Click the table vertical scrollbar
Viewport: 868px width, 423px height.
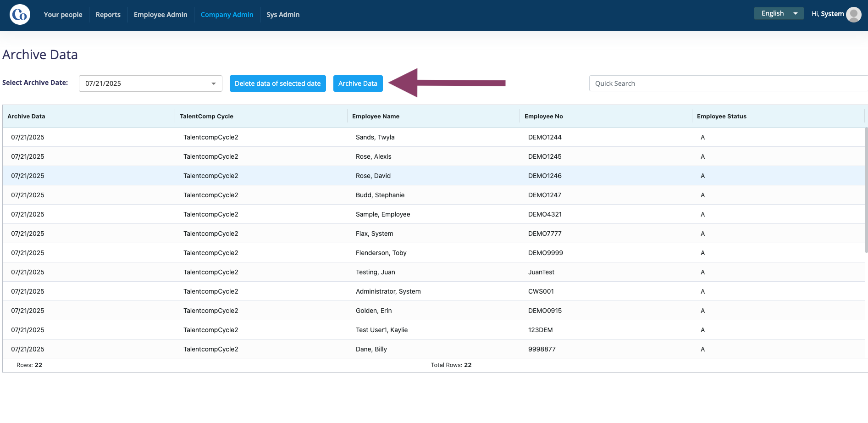coord(866,190)
